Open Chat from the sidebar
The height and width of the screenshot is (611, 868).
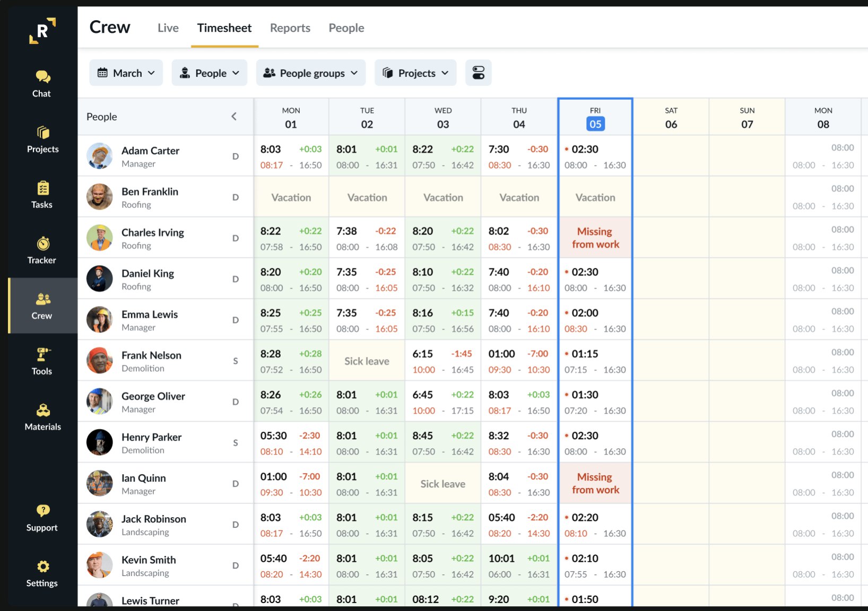(x=42, y=84)
